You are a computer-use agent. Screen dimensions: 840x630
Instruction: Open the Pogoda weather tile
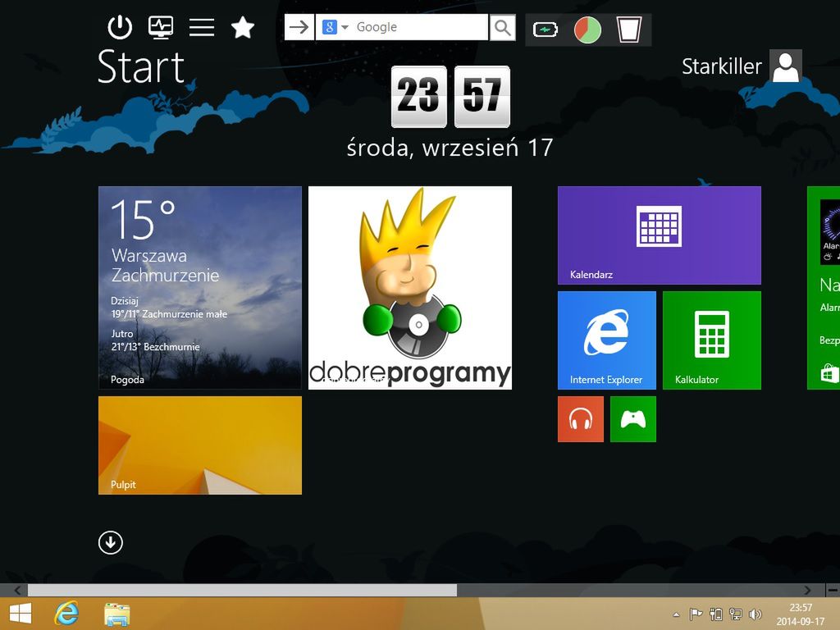coord(200,288)
